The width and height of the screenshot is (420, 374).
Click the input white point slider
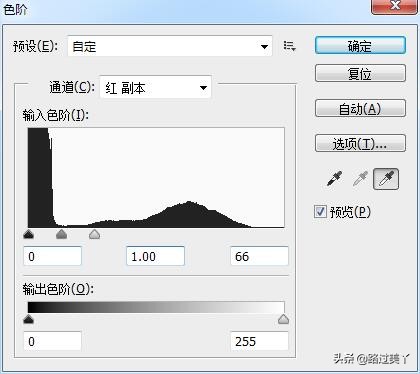click(x=95, y=234)
